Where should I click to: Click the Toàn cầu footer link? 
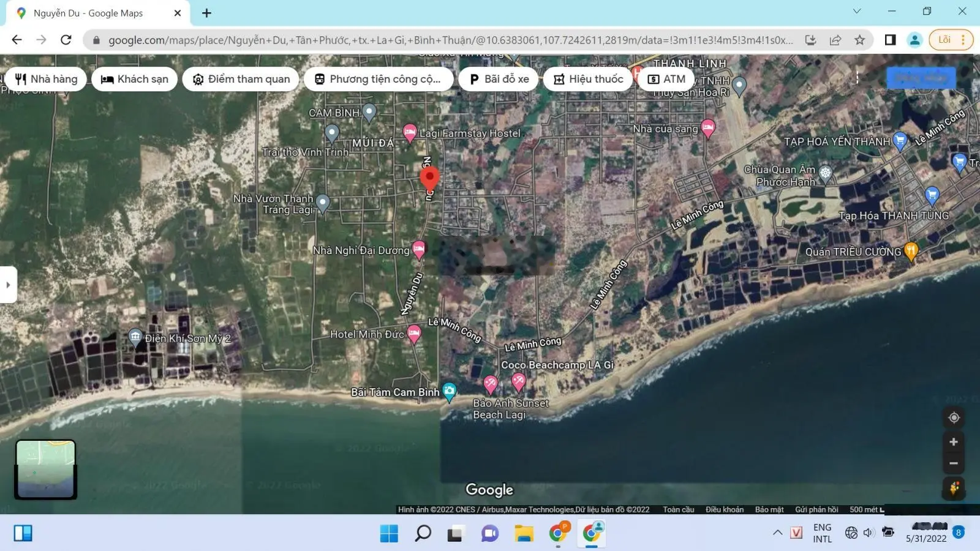[x=679, y=509]
